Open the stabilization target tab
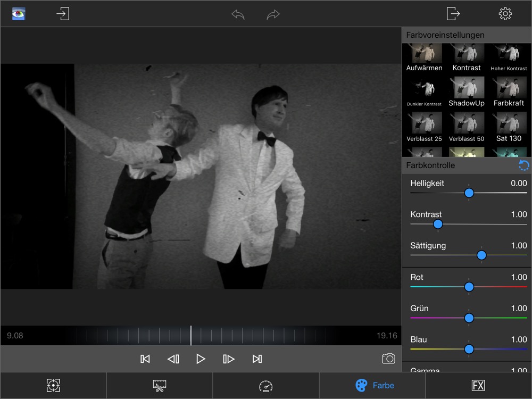This screenshot has height=399, width=532. (x=53, y=386)
